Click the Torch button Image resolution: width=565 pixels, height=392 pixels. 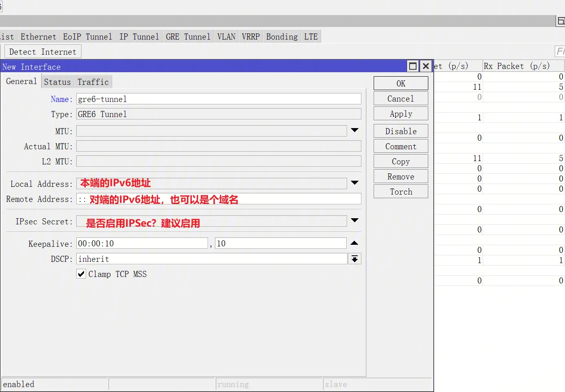[401, 192]
